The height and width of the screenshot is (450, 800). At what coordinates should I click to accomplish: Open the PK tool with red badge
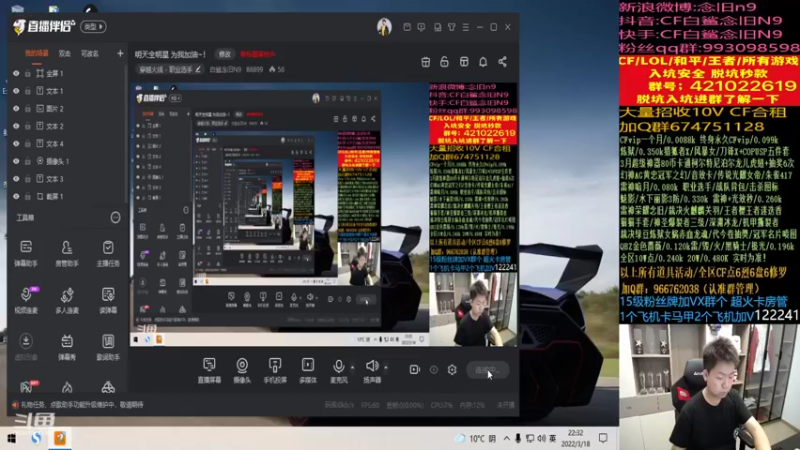(28, 387)
